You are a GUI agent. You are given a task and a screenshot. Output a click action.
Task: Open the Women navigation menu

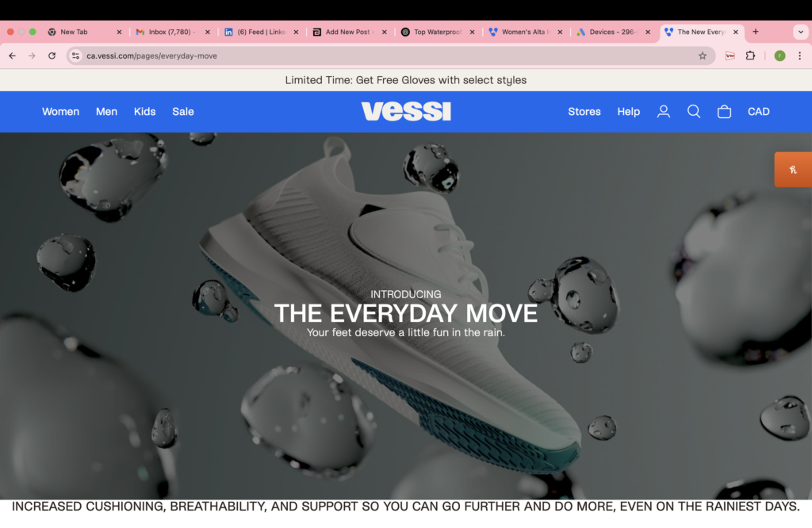click(x=60, y=112)
